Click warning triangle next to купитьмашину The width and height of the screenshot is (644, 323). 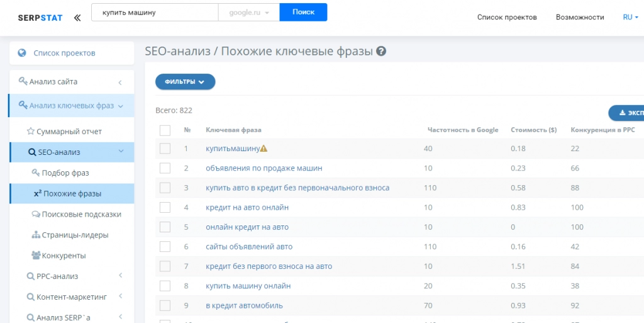point(264,149)
